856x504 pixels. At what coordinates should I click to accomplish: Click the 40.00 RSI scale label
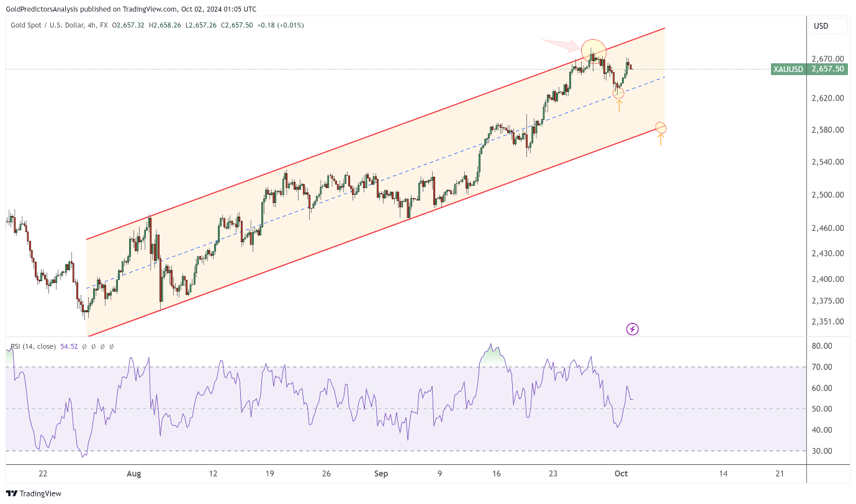click(x=821, y=430)
